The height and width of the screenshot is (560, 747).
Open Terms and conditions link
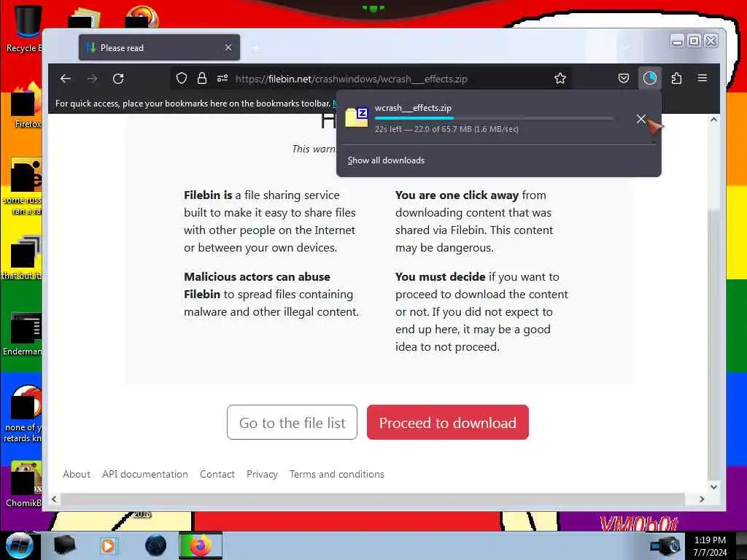tap(337, 474)
